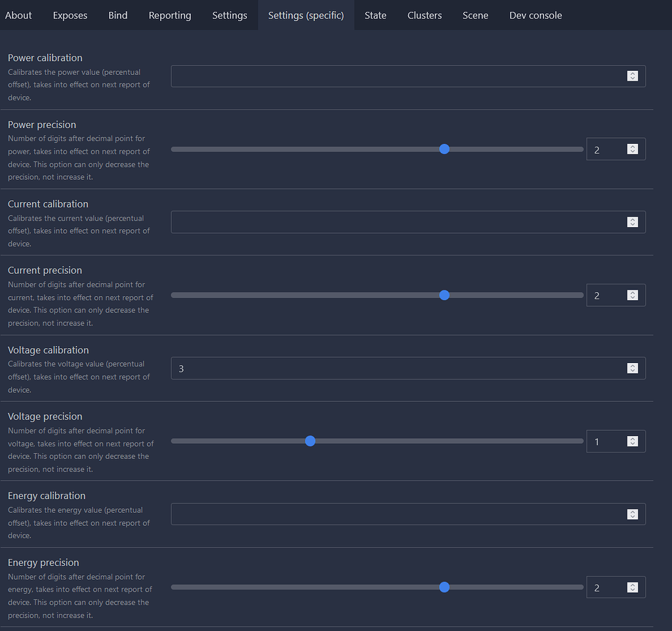Viewport: 672px width, 631px height.
Task: Click the down arrow on Current calibration spinner
Action: (x=633, y=224)
